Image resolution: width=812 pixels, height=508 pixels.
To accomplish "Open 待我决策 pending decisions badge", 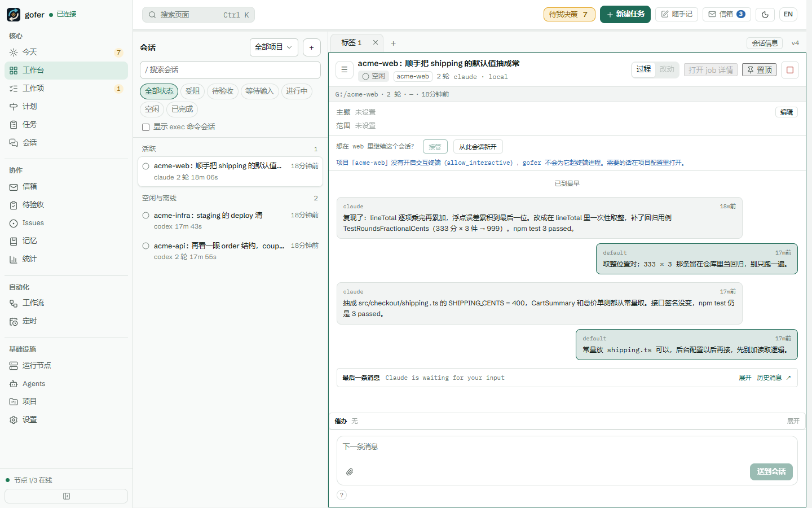I will [569, 14].
